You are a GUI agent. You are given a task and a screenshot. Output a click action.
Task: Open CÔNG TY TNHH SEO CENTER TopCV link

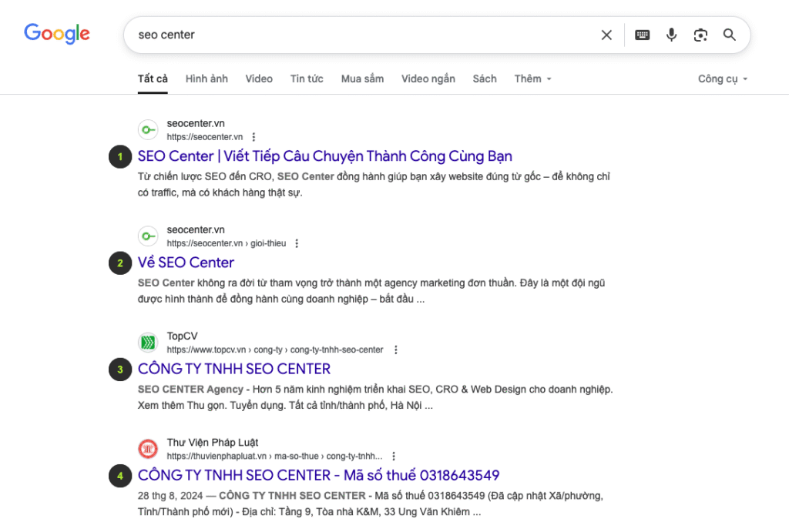[x=234, y=369]
